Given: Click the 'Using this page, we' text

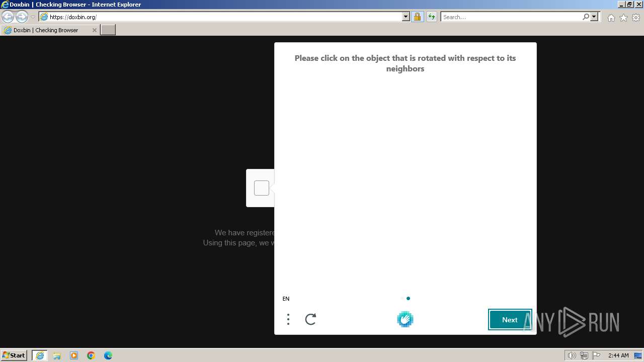Looking at the screenshot, I should [x=239, y=243].
